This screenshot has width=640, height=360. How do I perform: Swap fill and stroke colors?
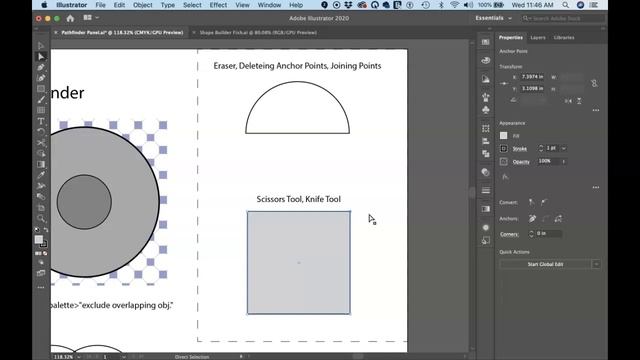(x=45, y=230)
